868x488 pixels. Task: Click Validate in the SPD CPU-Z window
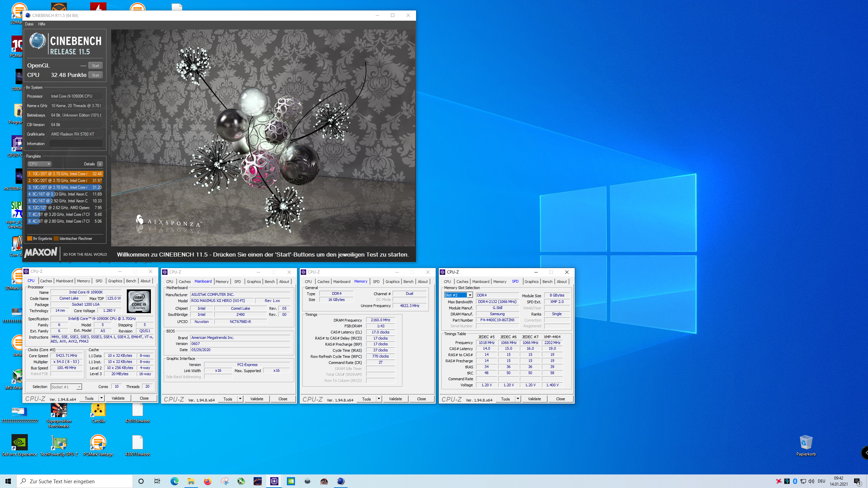[x=534, y=399]
